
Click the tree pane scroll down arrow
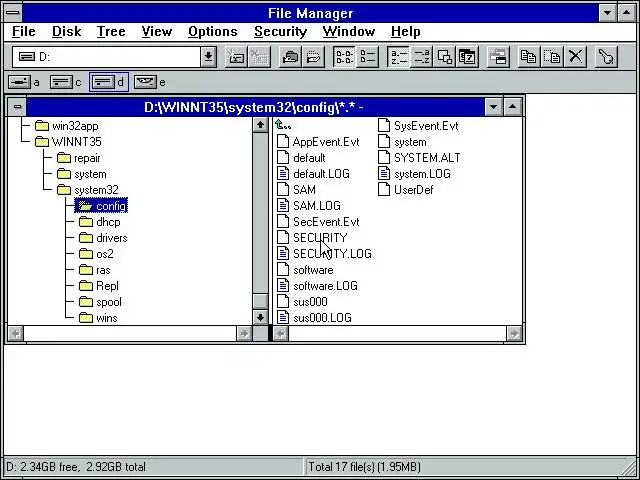(x=260, y=317)
